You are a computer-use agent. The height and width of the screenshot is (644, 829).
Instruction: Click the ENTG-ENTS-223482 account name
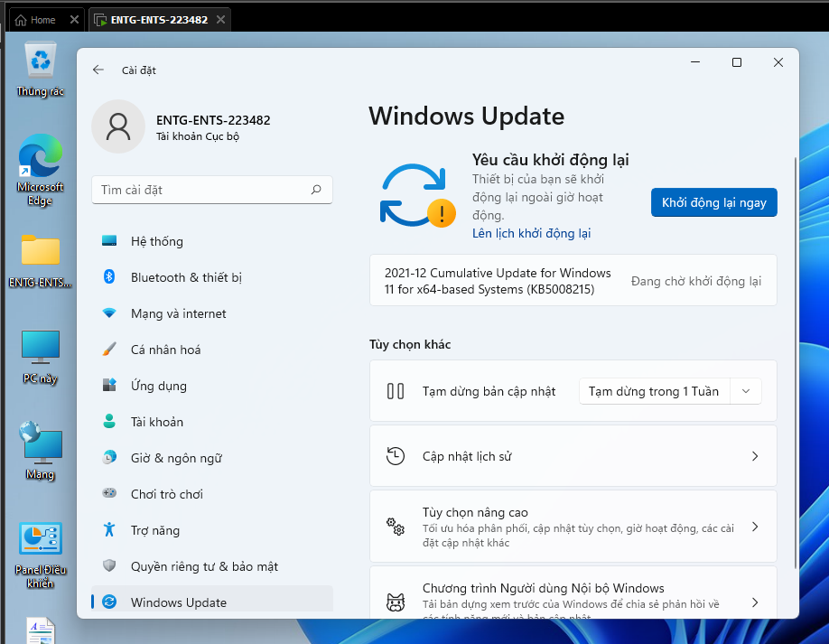click(213, 120)
